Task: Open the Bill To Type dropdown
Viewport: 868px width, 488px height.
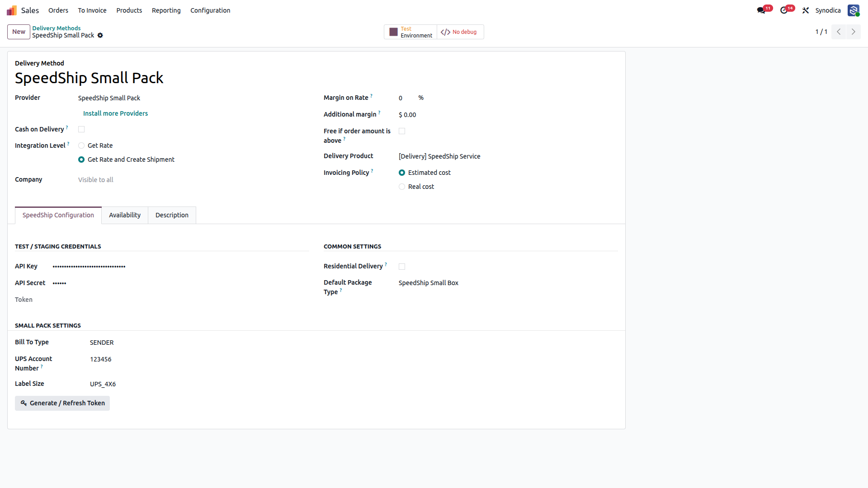Action: coord(199,343)
